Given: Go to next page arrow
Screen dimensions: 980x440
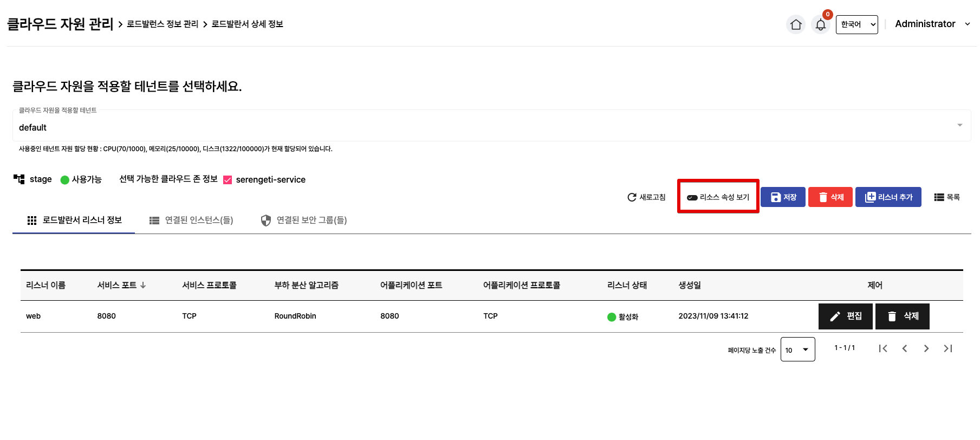Looking at the screenshot, I should click(x=926, y=348).
